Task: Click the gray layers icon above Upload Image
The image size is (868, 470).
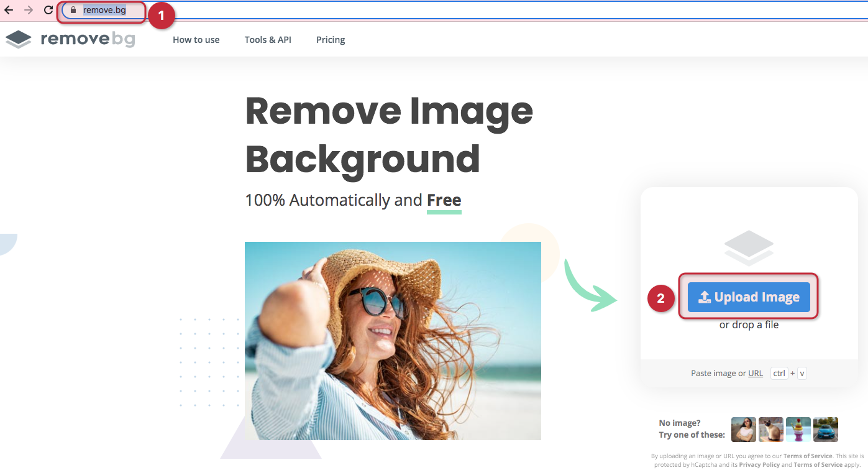Action: pos(749,247)
